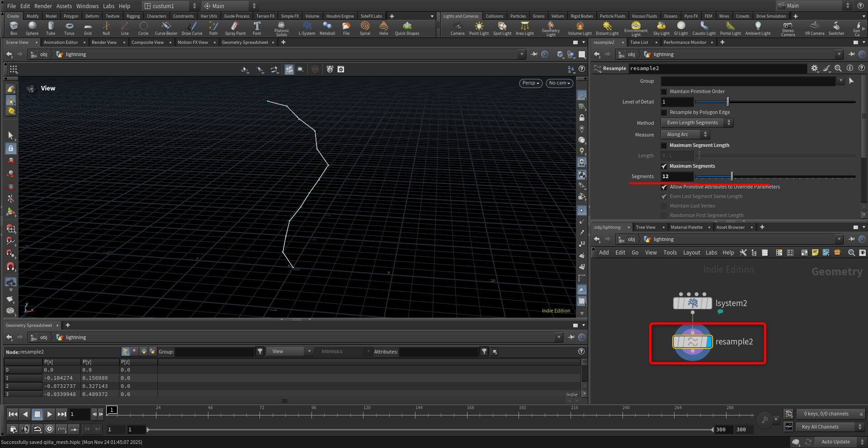Open the Render menu
The height and width of the screenshot is (448, 868).
point(43,6)
